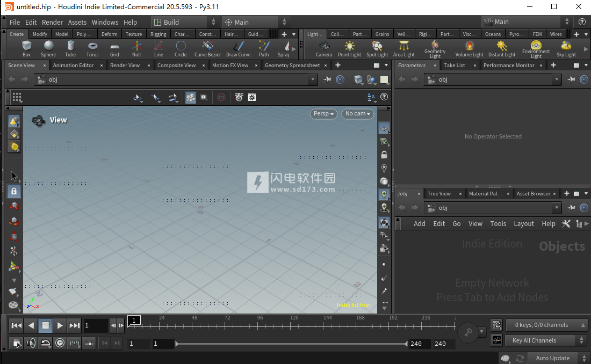
Task: Click the playback range slider bar
Action: point(291,344)
